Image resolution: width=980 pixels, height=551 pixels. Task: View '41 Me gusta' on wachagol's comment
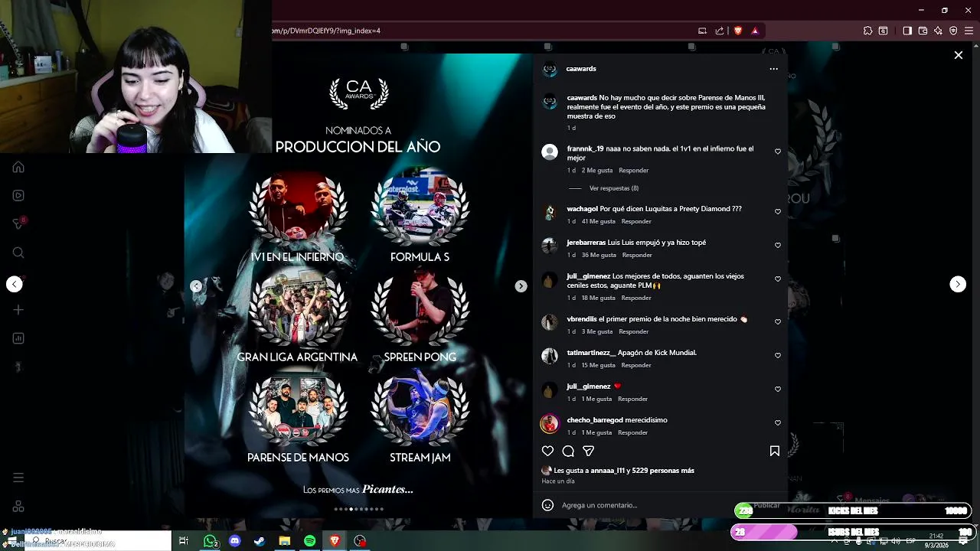[599, 221]
